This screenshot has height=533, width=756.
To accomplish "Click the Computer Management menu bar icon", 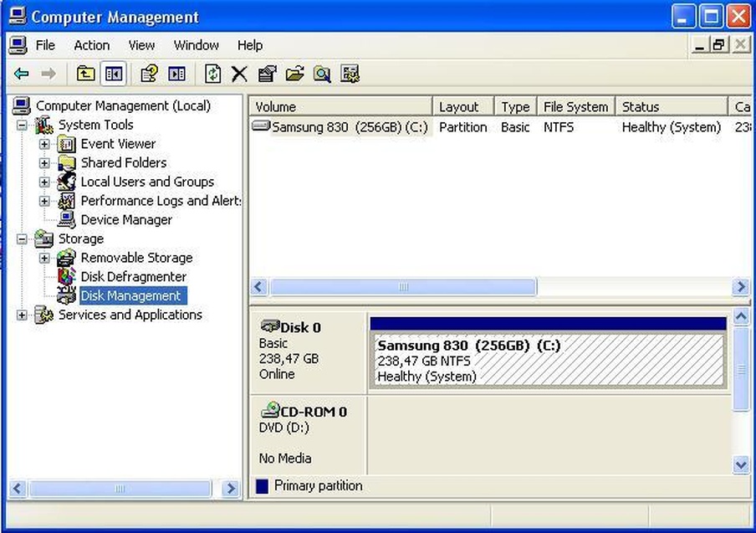I will click(18, 45).
